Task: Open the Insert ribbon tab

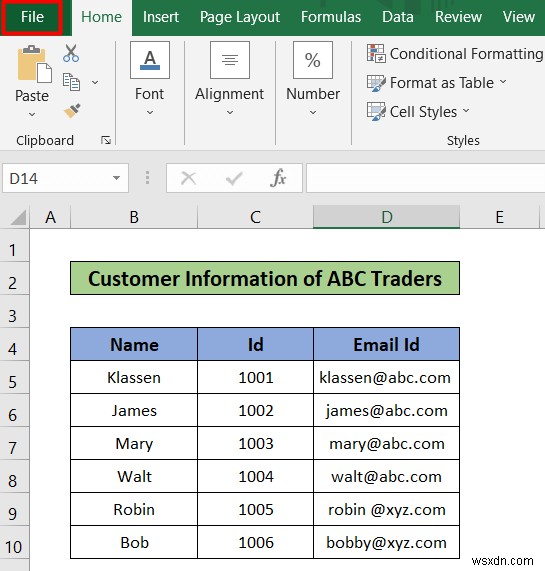Action: [161, 17]
